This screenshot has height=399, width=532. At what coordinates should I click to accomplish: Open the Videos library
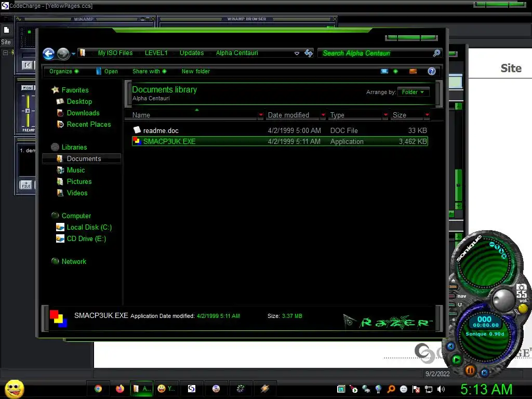(x=77, y=193)
